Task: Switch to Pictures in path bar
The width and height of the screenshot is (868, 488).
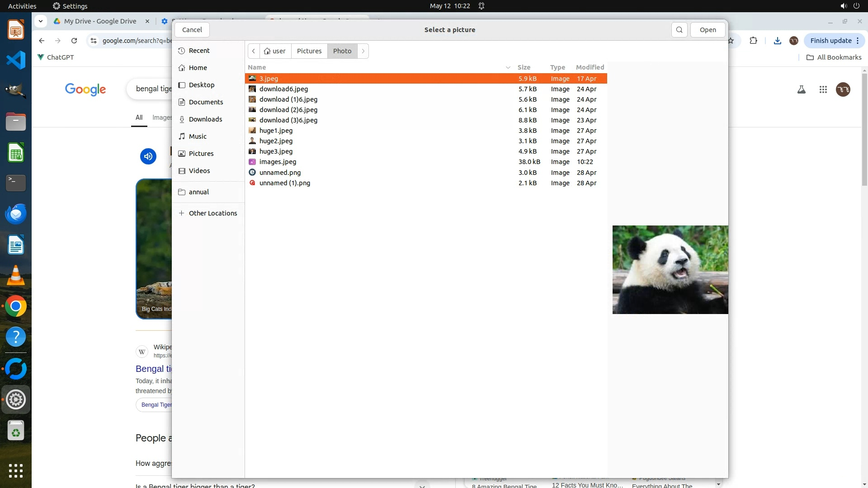Action: pyautogui.click(x=309, y=51)
